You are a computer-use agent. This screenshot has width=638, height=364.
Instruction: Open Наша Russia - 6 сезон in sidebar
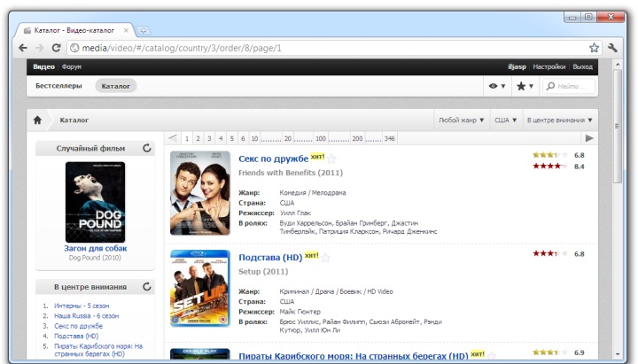(86, 316)
